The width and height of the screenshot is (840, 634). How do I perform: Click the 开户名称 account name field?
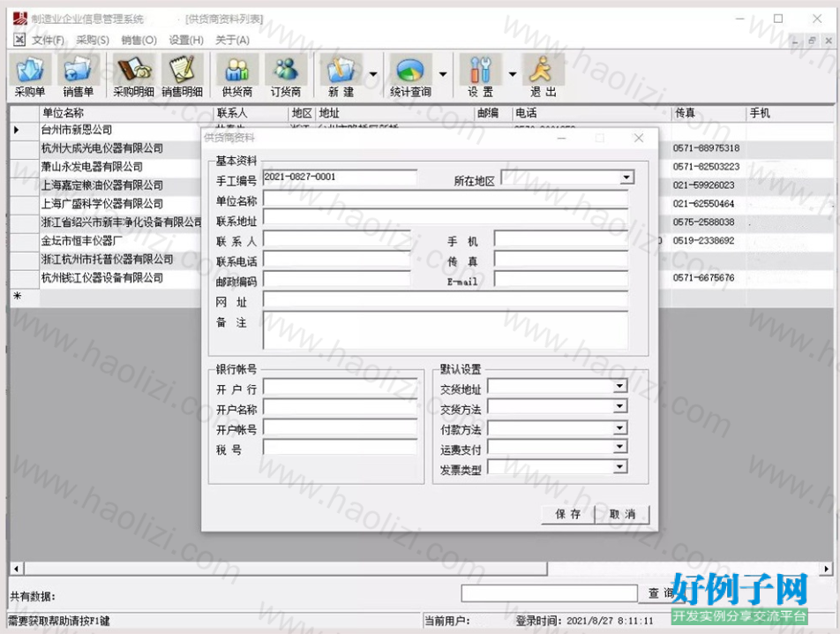[x=340, y=407]
